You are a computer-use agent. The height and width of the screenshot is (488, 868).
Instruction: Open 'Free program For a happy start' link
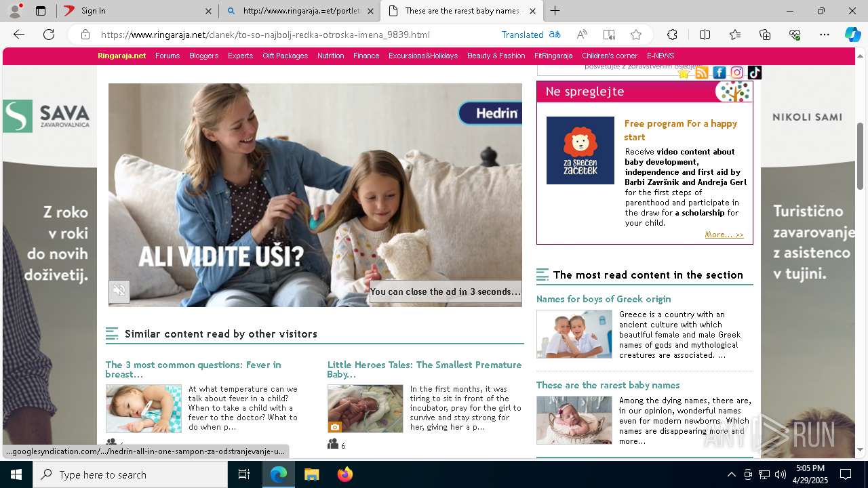point(680,130)
